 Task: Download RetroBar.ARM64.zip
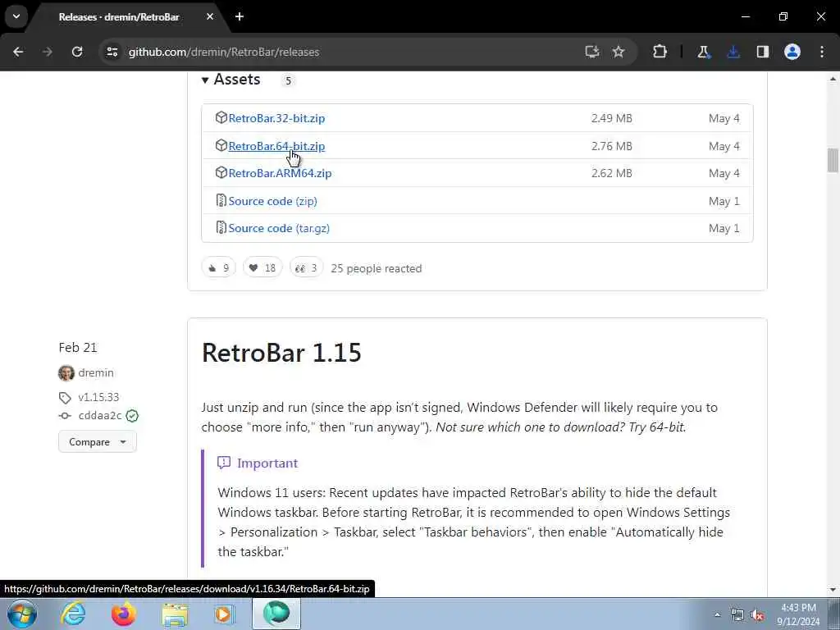[x=280, y=173]
